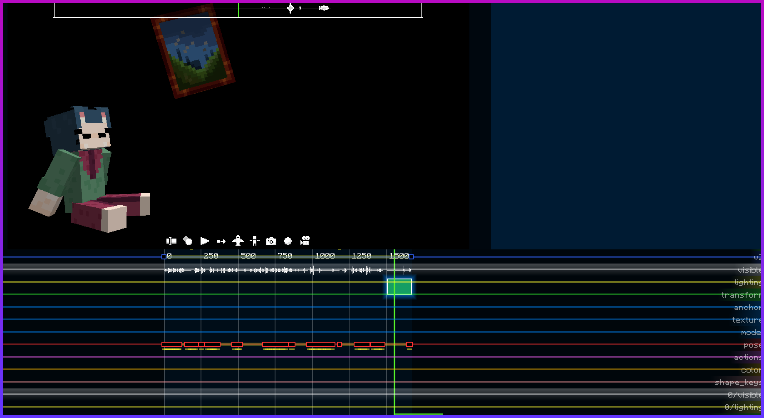Viewport: 764px width, 418px height.
Task: Select the 'transform' track label
Action: 741,295
